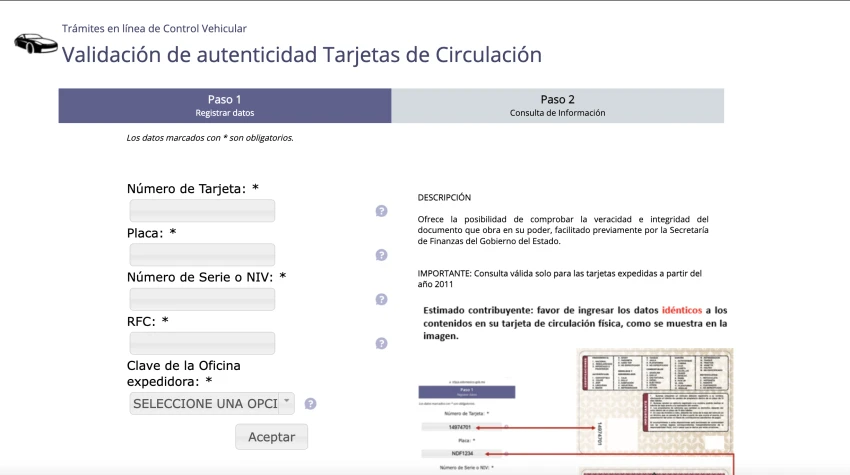
Task: Click the DESCRIPCIÓN heading text
Action: (x=444, y=198)
